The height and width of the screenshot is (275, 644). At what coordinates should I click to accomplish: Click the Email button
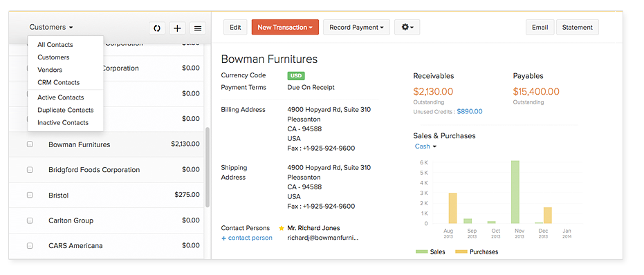click(540, 27)
